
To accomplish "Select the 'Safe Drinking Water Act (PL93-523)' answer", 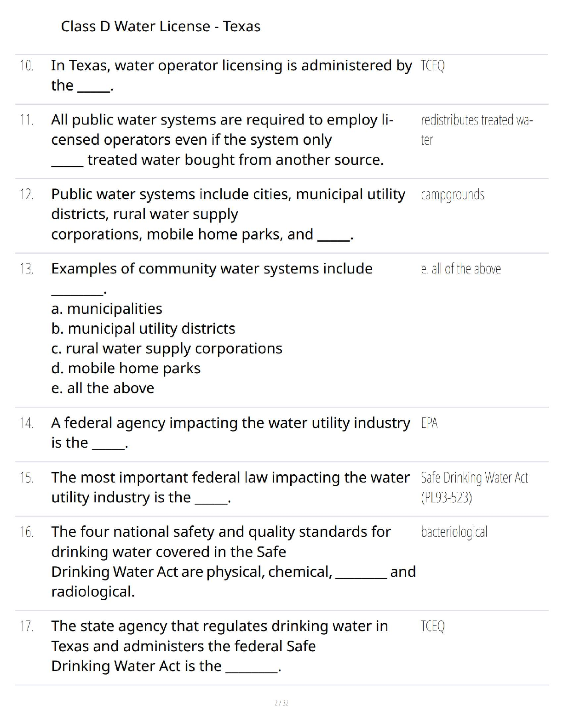I will pos(474,488).
